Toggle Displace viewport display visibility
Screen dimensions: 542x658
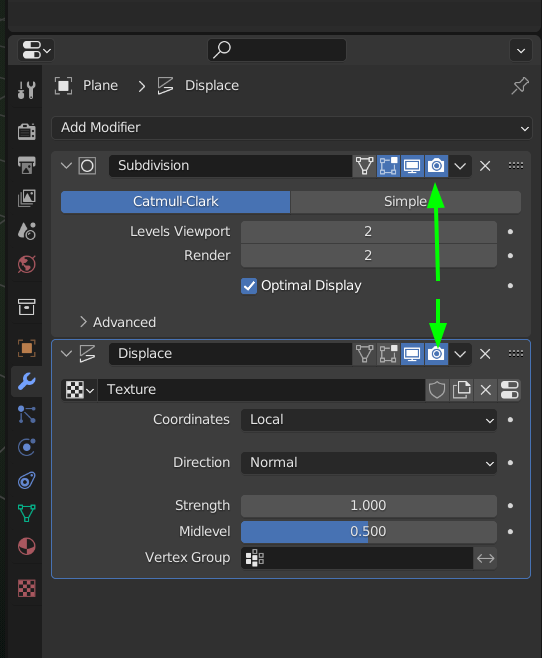412,354
